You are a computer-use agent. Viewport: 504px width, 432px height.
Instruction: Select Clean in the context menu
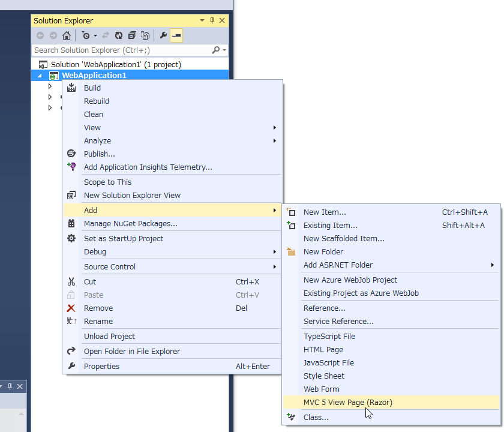pyautogui.click(x=172, y=114)
